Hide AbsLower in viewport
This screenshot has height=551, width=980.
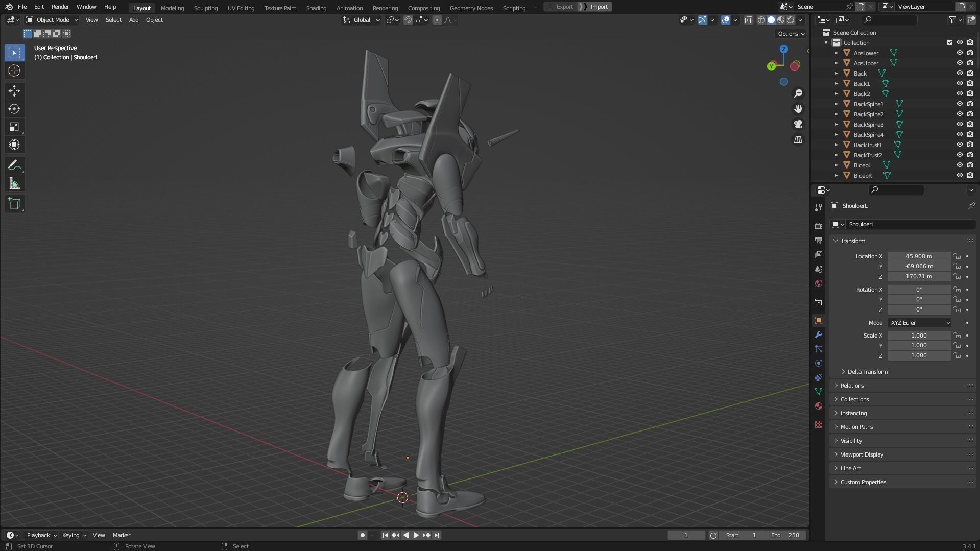pyautogui.click(x=960, y=53)
